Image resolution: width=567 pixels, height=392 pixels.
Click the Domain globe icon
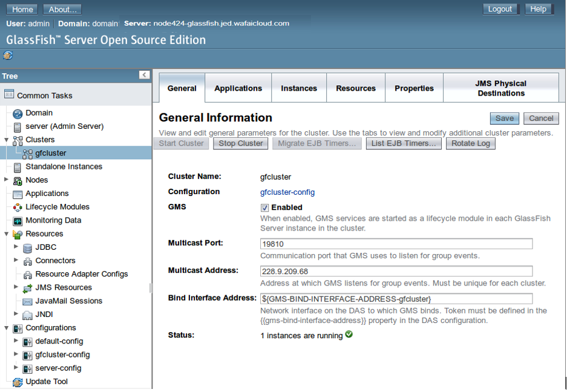[x=18, y=114]
